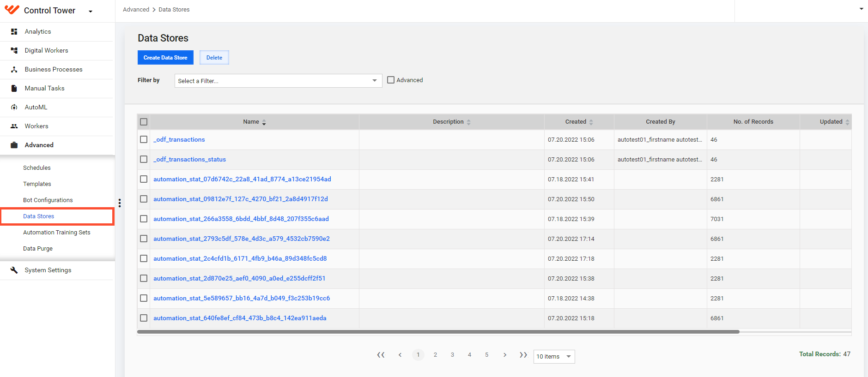Screen dimensions: 868x377
Task: Open the _odf_transactions data store link
Action: [179, 139]
